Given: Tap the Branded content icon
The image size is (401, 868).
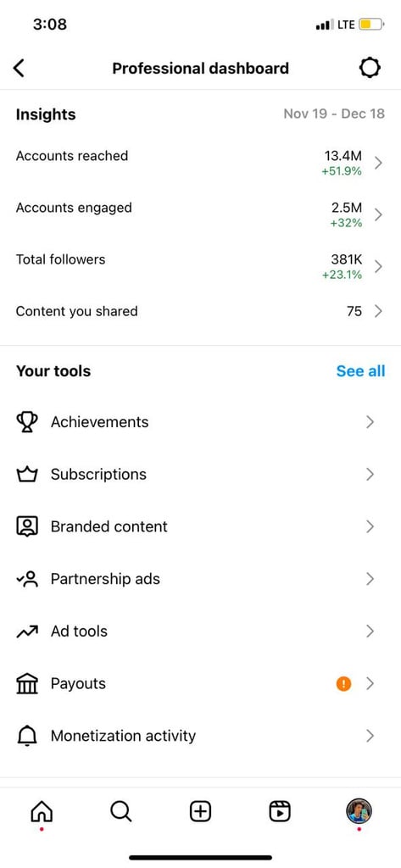Looking at the screenshot, I should click(x=27, y=526).
